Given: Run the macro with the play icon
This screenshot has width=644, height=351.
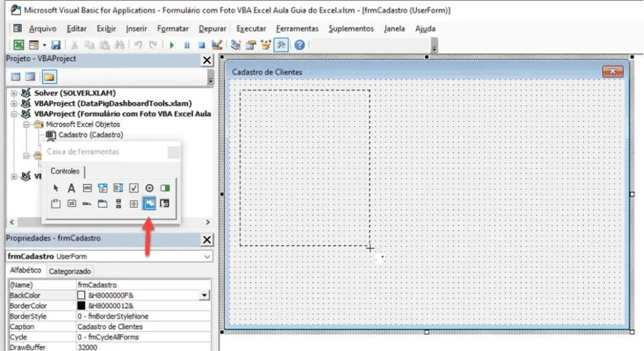Looking at the screenshot, I should (x=172, y=45).
